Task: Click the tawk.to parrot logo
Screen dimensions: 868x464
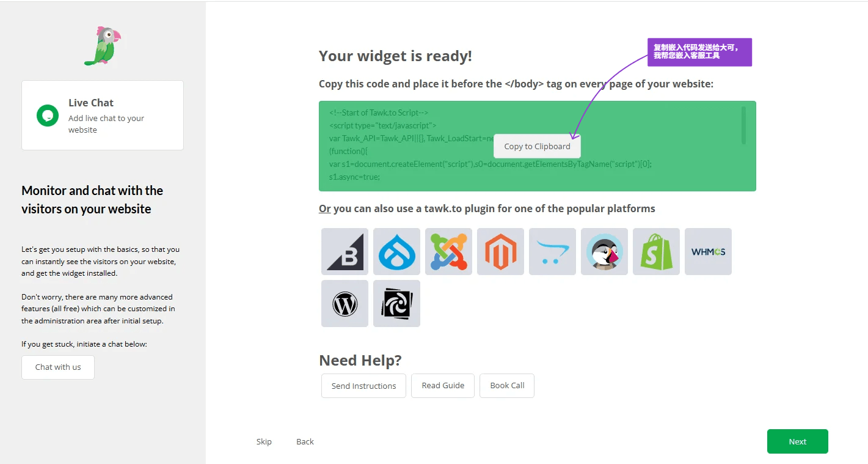Action: pyautogui.click(x=102, y=46)
